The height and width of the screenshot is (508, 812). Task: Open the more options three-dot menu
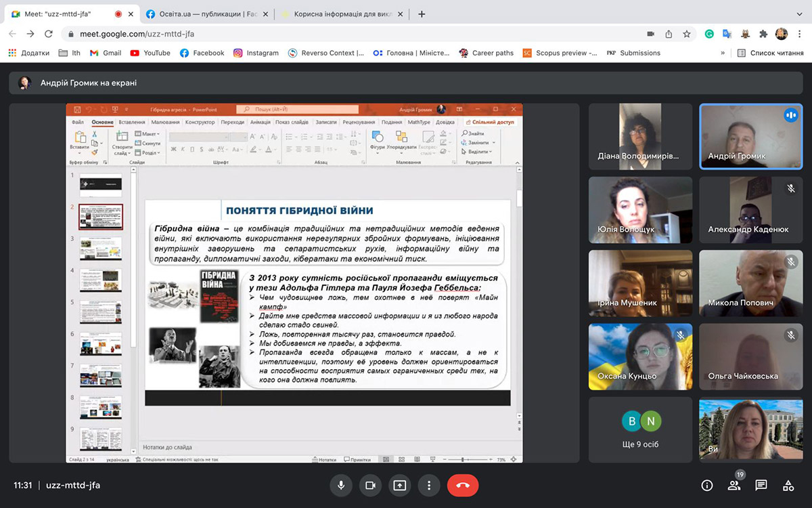[429, 485]
